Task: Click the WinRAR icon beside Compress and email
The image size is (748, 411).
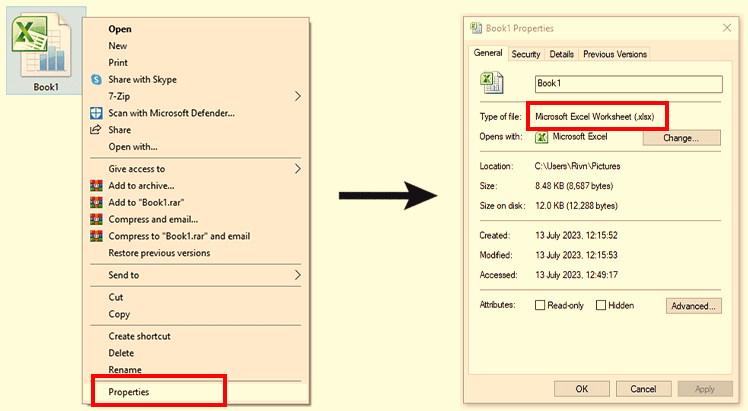Action: [x=97, y=219]
